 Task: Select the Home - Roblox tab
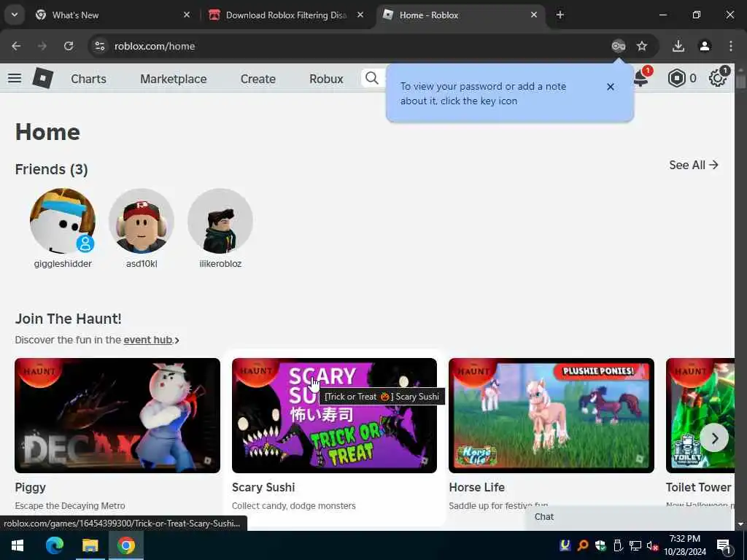[x=461, y=15]
